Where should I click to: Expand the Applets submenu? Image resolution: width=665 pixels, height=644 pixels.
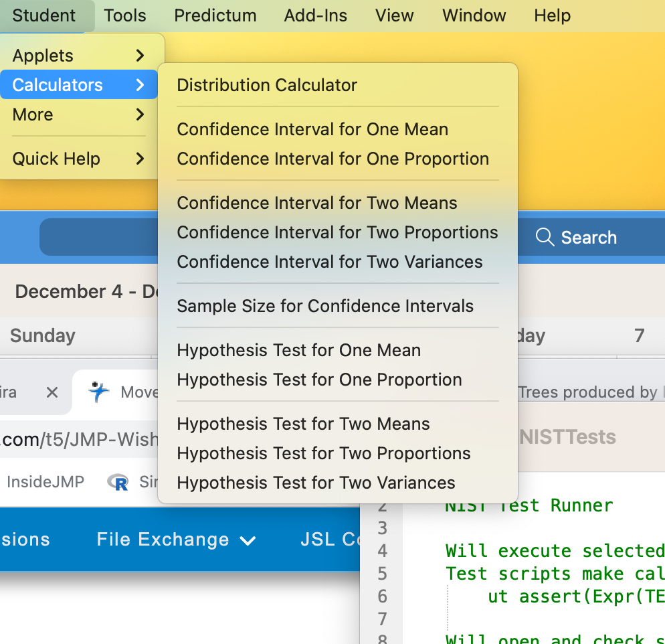point(43,56)
